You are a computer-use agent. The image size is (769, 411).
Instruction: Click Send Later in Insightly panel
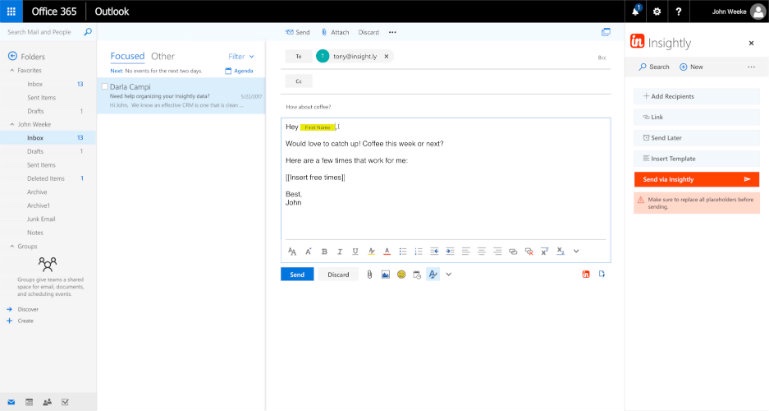696,138
